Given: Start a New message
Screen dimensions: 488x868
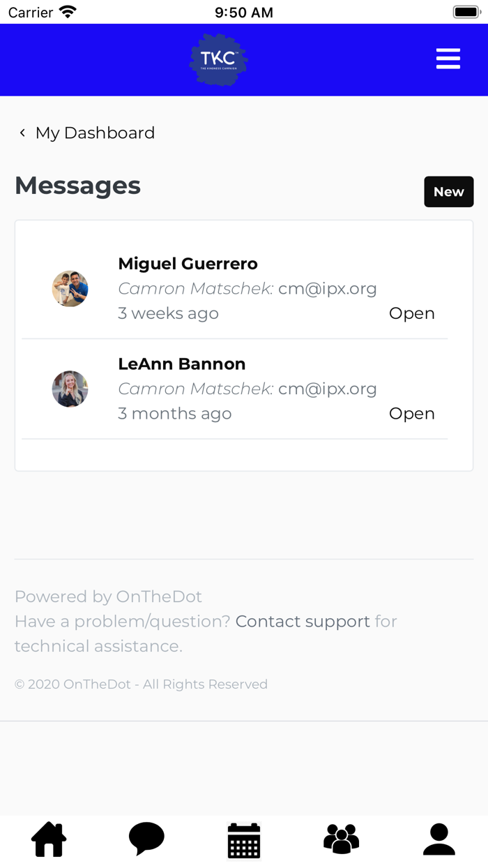Looking at the screenshot, I should point(448,192).
